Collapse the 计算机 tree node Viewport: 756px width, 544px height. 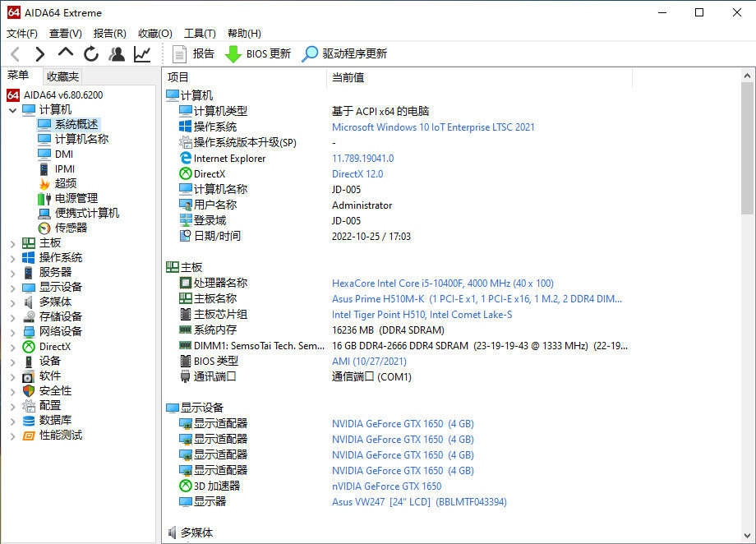click(12, 110)
